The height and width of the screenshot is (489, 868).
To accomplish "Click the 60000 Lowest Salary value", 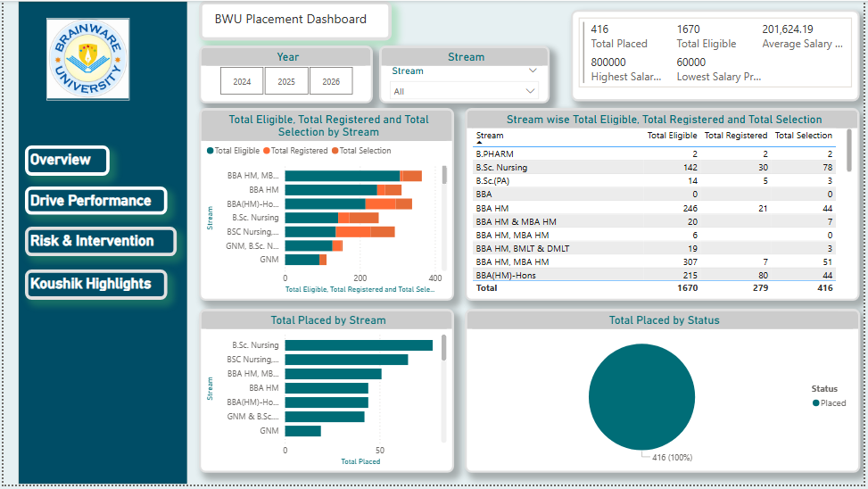I will pyautogui.click(x=690, y=62).
